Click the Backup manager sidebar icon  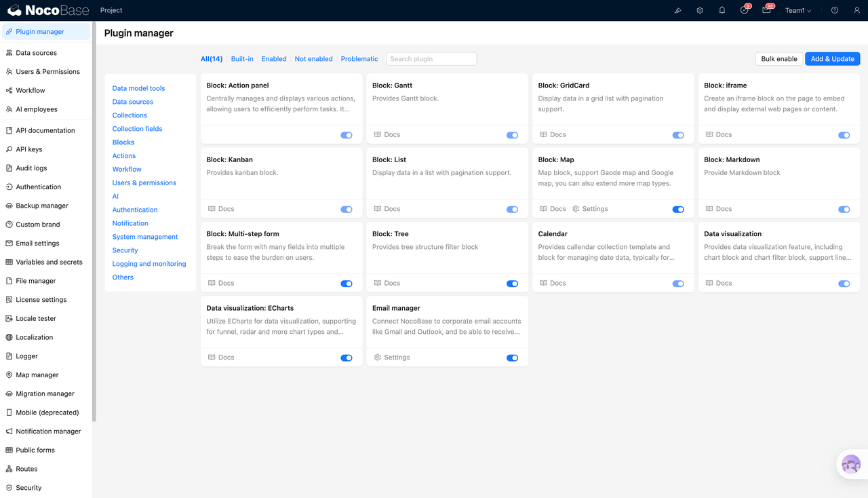[x=9, y=206]
